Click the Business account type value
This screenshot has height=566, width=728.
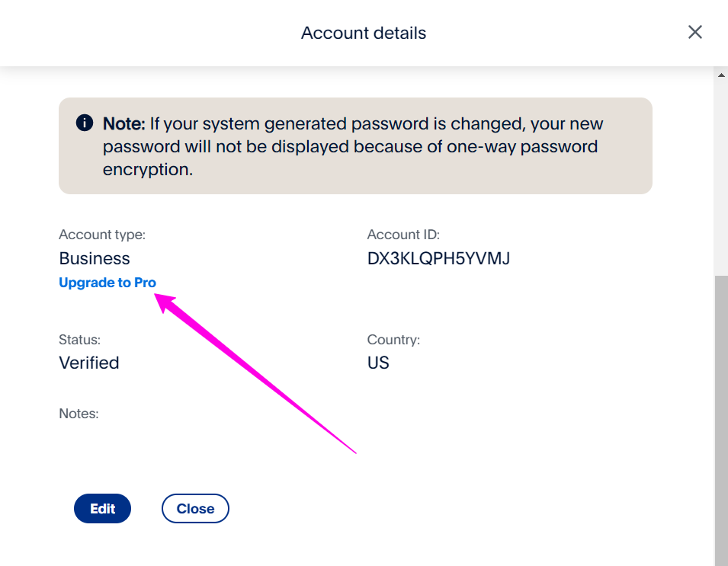(95, 258)
